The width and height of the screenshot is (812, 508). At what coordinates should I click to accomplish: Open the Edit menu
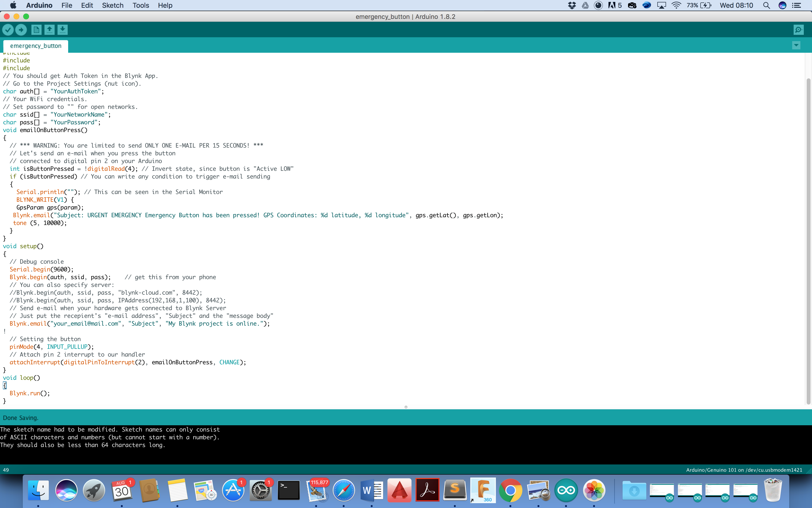(87, 5)
